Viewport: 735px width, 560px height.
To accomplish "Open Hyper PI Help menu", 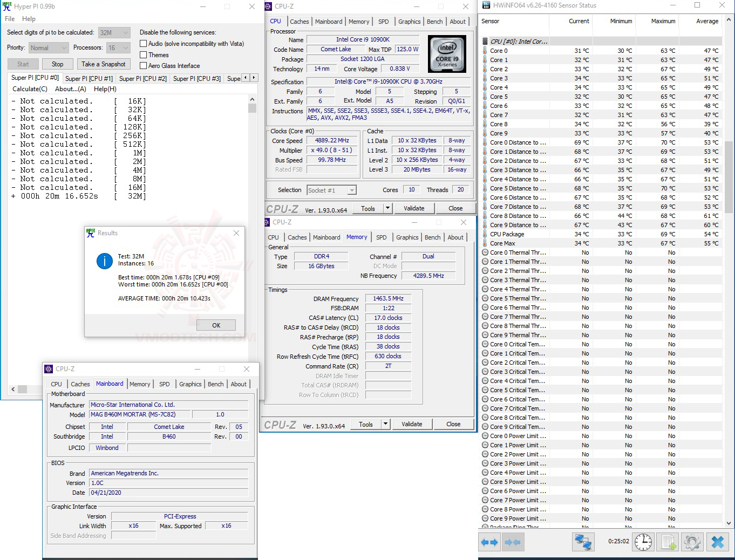I will (x=29, y=19).
